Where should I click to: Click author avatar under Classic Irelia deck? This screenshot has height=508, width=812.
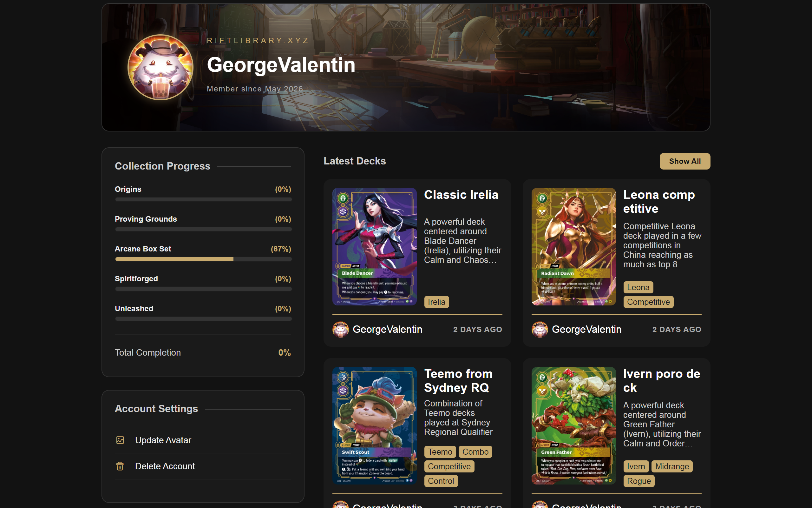click(x=341, y=329)
